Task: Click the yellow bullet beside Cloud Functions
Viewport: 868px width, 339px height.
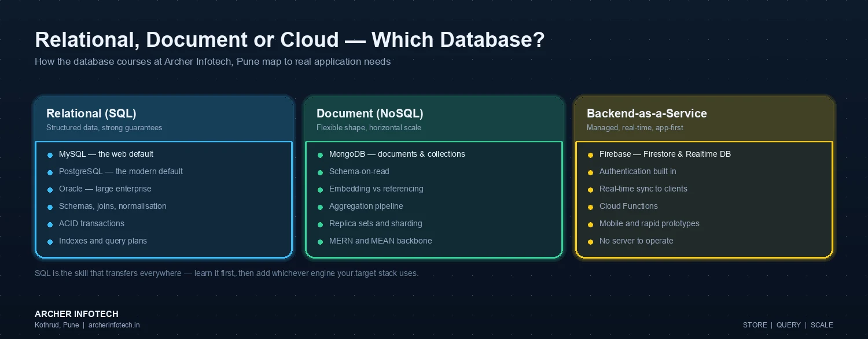Action: point(590,207)
